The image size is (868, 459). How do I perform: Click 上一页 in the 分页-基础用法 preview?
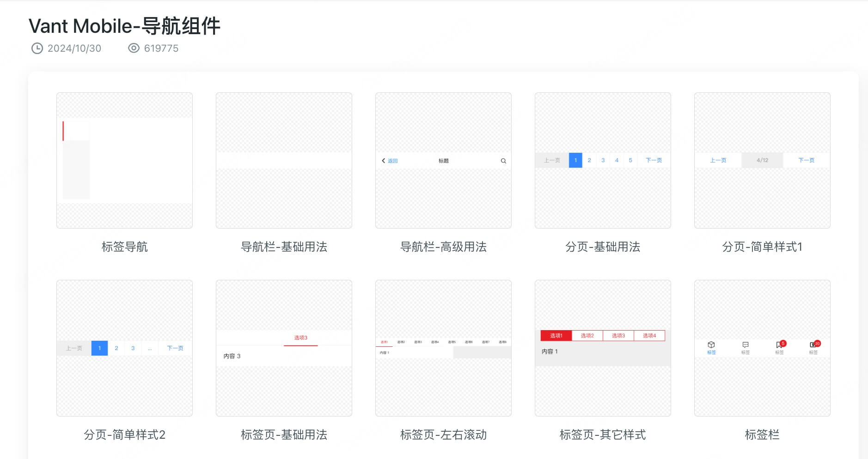552,160
